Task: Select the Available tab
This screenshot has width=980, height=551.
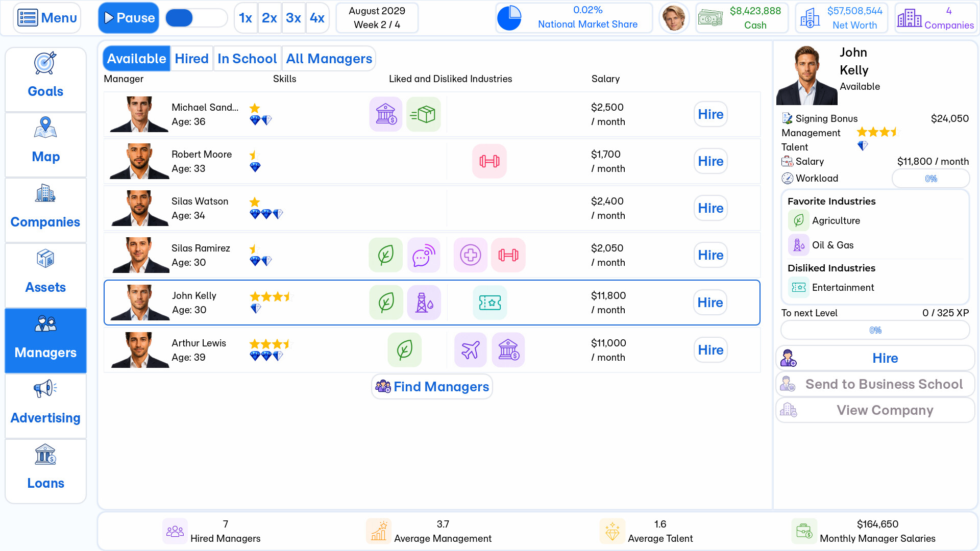Action: point(136,59)
